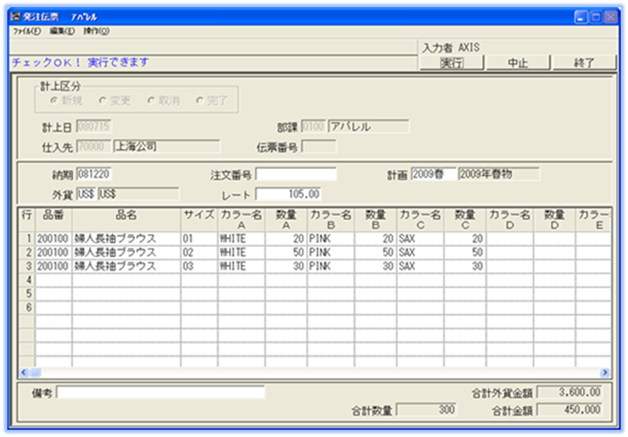This screenshot has width=628, height=437.
Task: Click the grid's right scroll arrow
Action: point(605,372)
